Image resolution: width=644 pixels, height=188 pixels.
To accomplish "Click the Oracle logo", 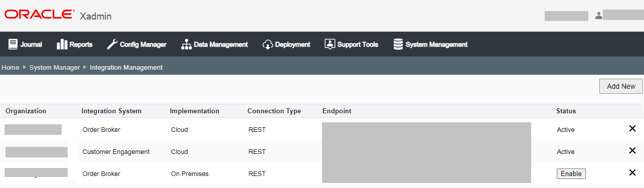I will 39,15.
